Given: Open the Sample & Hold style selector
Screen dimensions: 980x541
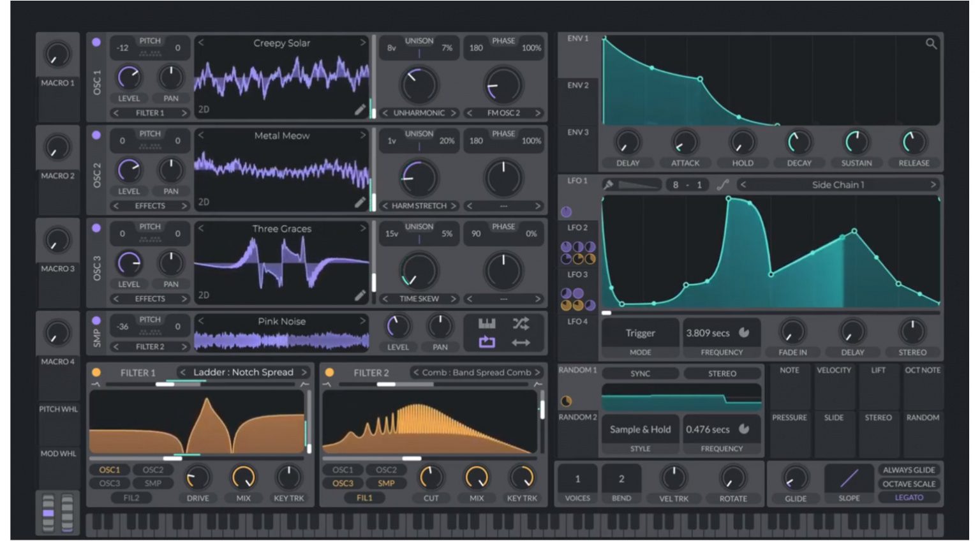Looking at the screenshot, I should pos(639,429).
